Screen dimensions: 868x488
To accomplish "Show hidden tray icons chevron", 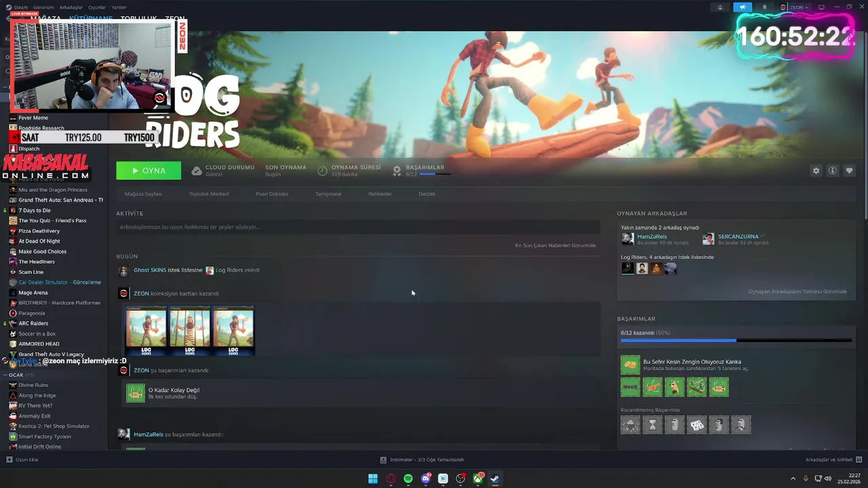I will click(793, 479).
